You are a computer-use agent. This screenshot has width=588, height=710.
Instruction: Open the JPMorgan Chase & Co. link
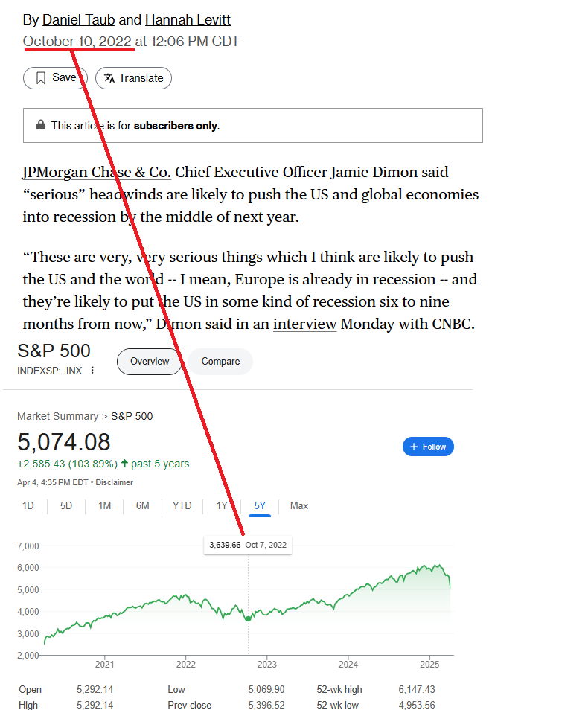click(97, 173)
